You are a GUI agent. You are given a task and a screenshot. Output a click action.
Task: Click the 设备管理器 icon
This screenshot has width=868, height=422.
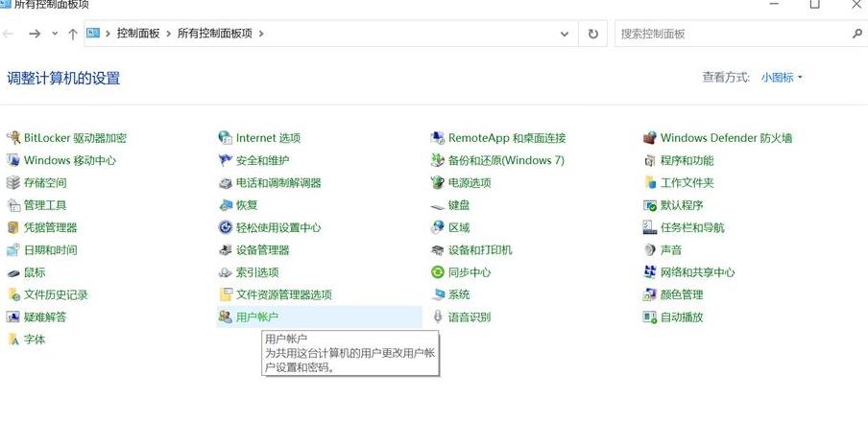[x=226, y=250]
